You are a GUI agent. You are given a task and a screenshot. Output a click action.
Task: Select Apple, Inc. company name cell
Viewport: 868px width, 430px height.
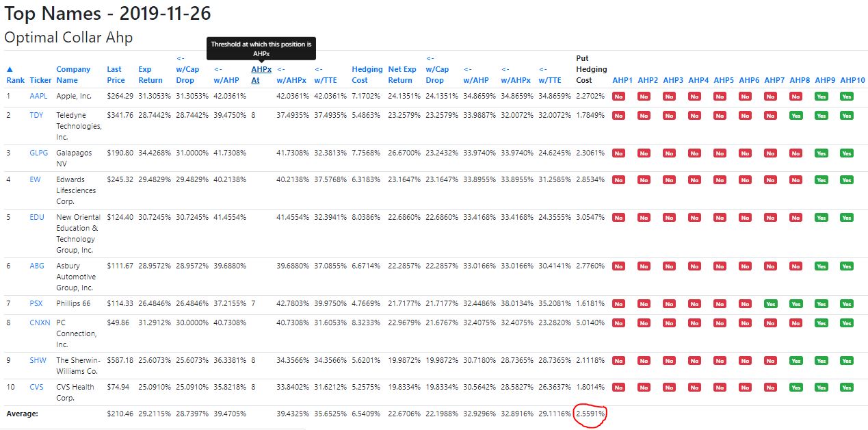click(x=74, y=96)
